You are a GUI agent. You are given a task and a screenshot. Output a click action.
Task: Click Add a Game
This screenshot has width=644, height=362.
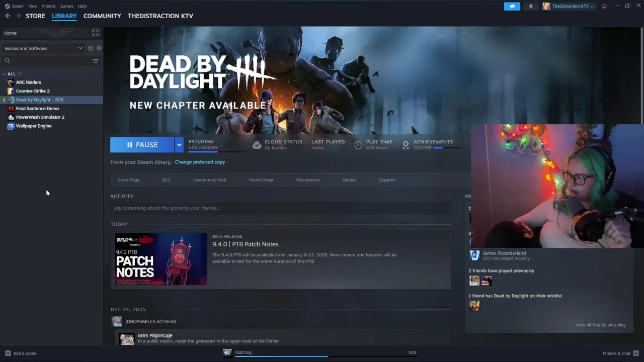21,353
